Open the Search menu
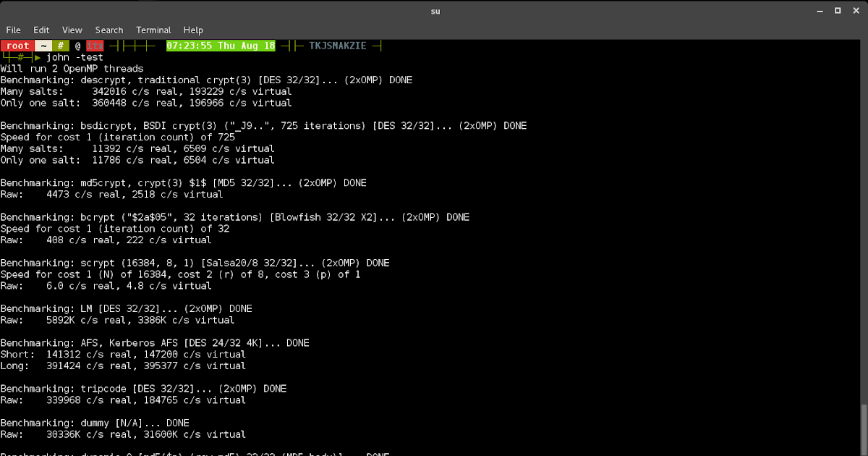Viewport: 868px width, 456px height. pyautogui.click(x=109, y=30)
